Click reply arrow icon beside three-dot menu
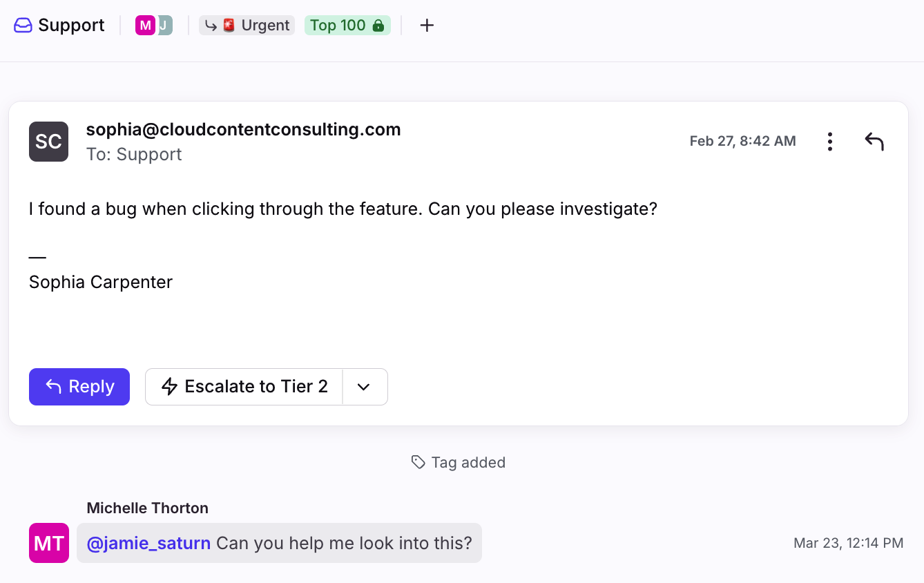This screenshot has width=924, height=583. (874, 142)
